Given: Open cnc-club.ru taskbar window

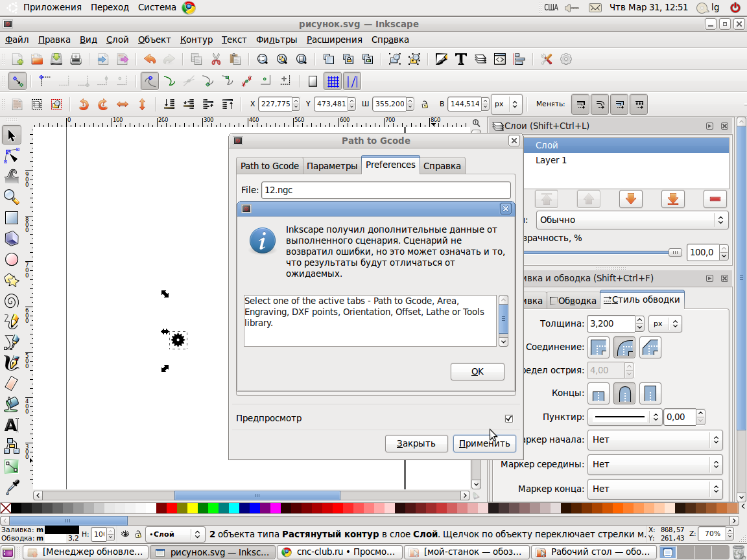Looking at the screenshot, I should (340, 552).
